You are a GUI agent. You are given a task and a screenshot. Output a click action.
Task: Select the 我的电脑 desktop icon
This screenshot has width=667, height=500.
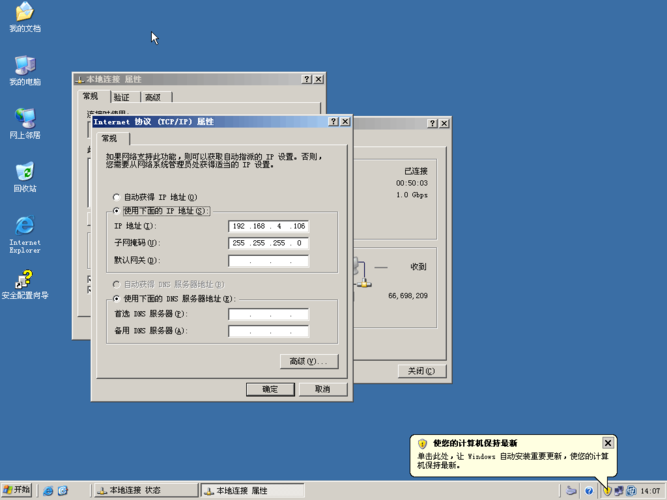24,67
